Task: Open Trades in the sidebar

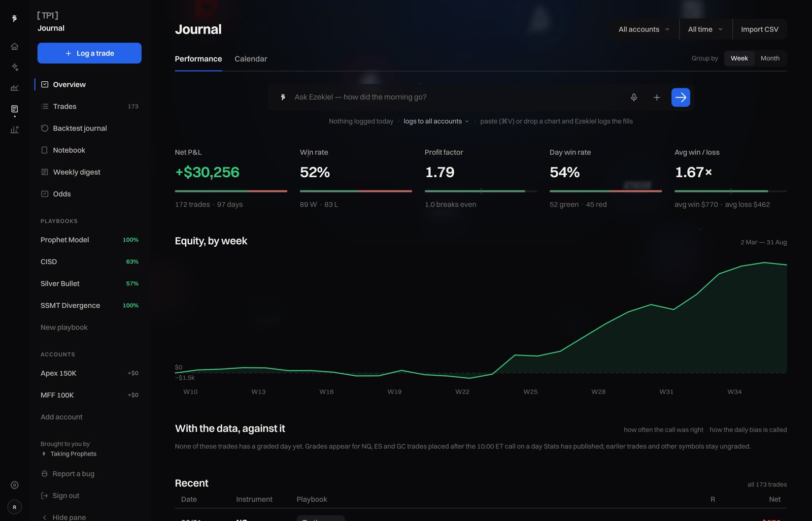Action: tap(89, 106)
